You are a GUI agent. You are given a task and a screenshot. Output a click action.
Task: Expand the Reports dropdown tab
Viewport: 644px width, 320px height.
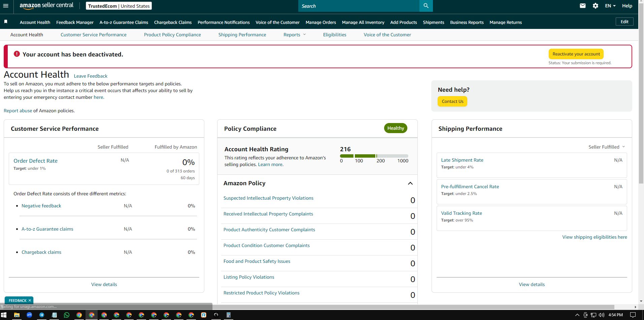[295, 35]
